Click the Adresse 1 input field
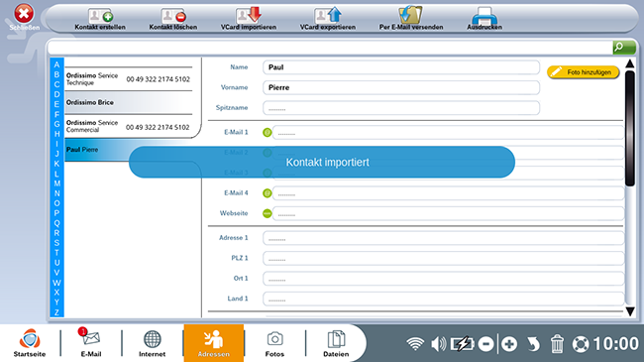 point(443,238)
